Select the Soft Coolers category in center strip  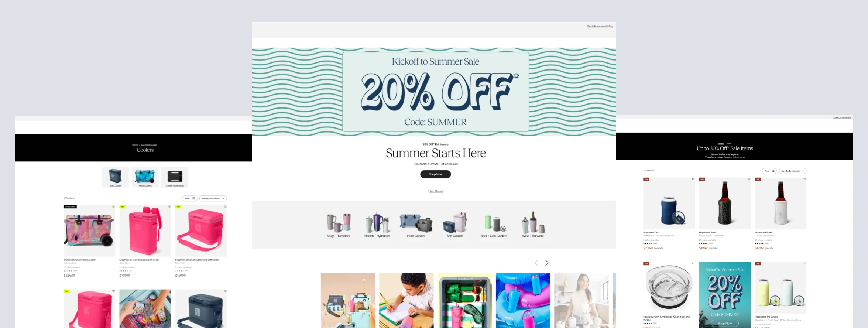tap(455, 225)
